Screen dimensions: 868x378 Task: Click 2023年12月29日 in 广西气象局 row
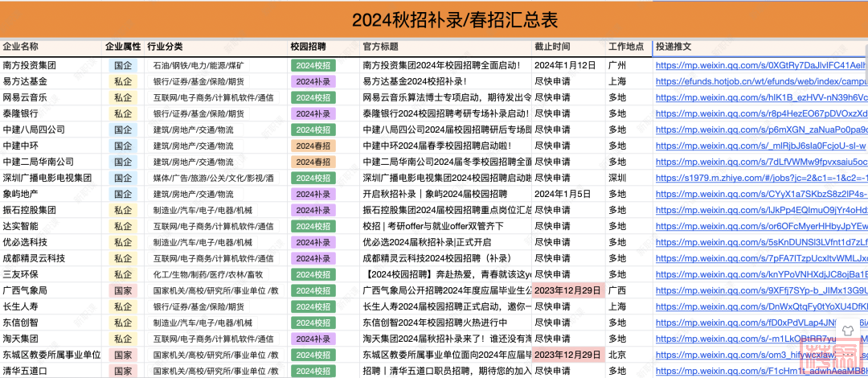point(568,290)
